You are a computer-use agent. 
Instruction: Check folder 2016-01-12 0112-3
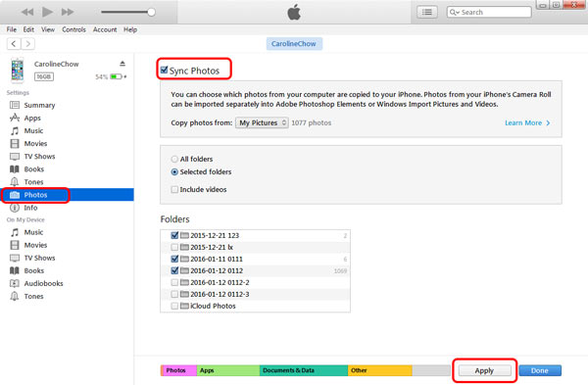click(x=174, y=294)
